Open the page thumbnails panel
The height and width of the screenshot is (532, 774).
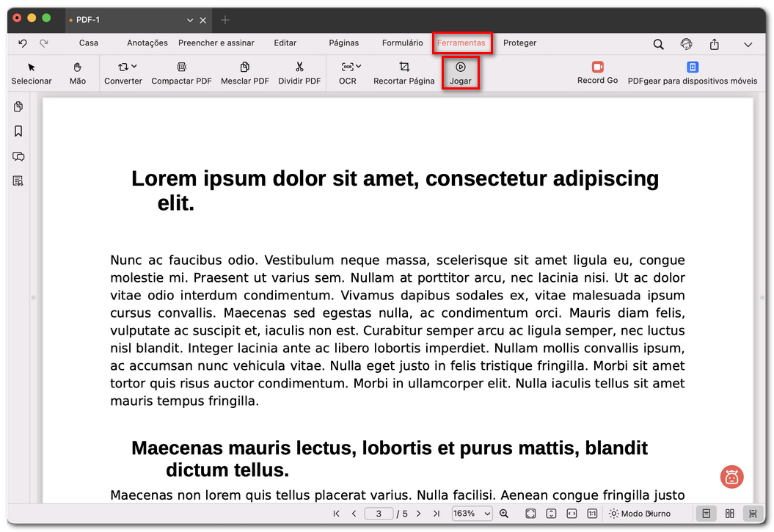click(x=18, y=106)
